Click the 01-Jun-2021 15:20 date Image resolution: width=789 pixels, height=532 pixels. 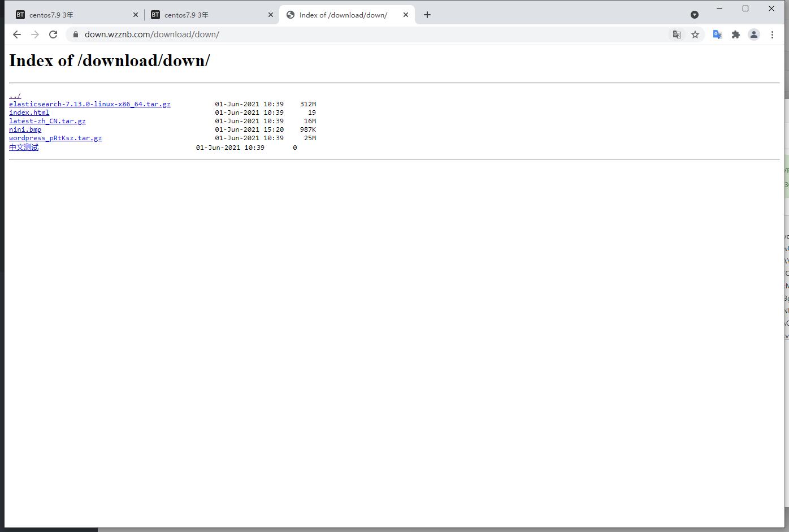click(x=249, y=129)
